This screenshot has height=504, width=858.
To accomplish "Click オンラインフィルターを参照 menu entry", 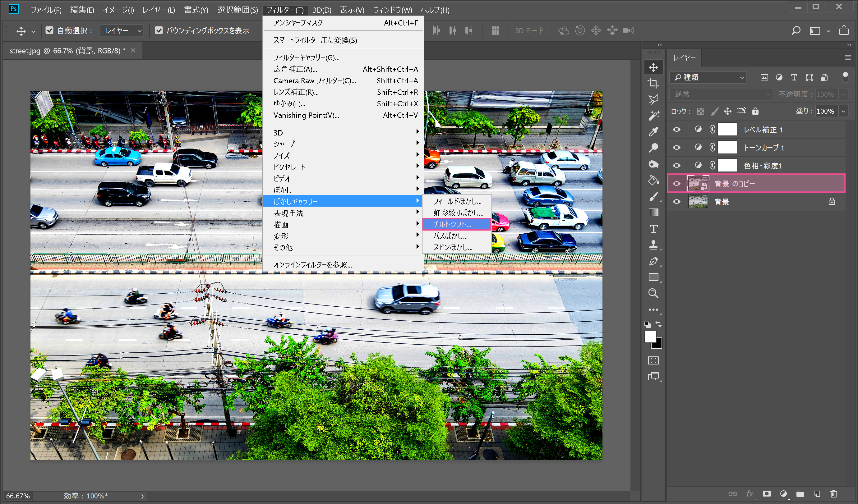I will click(x=312, y=264).
